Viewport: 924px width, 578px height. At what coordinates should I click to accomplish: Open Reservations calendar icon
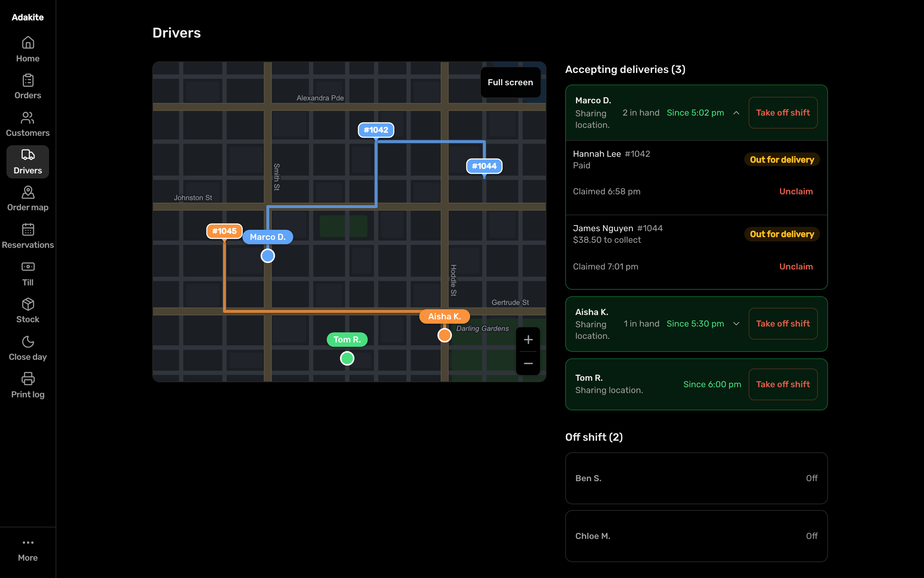[x=28, y=230]
